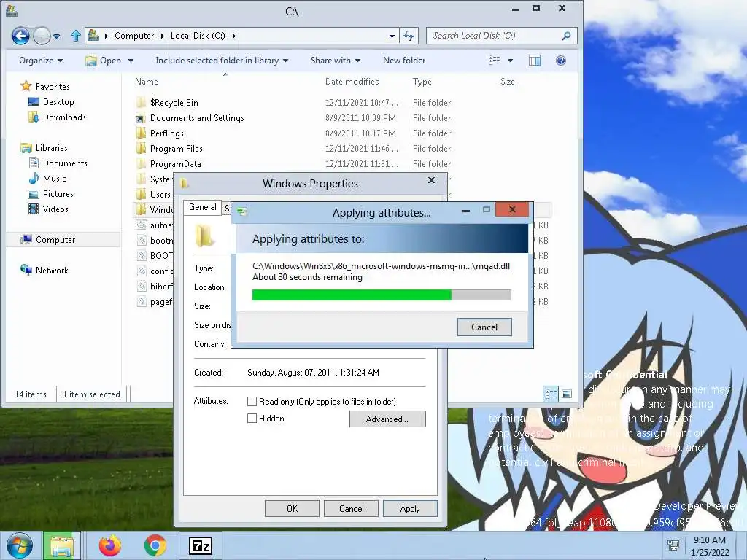This screenshot has width=747, height=560.
Task: Toggle the Read-only attribute checkbox
Action: coord(252,402)
